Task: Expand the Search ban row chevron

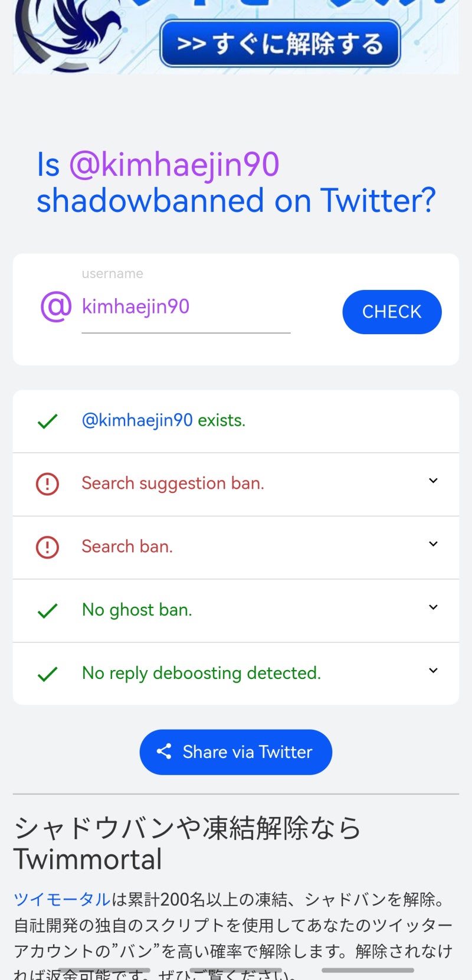Action: 433,544
